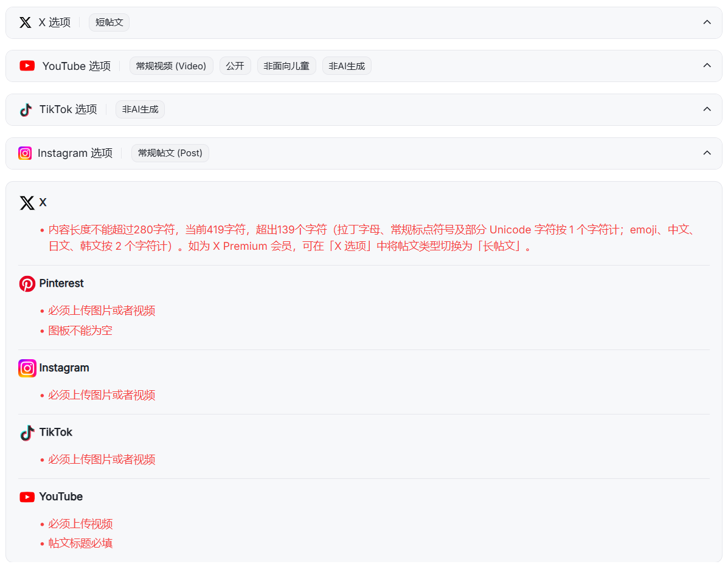Click the YouTube logo in YouTube 选项 row
728x564 pixels.
coord(27,66)
